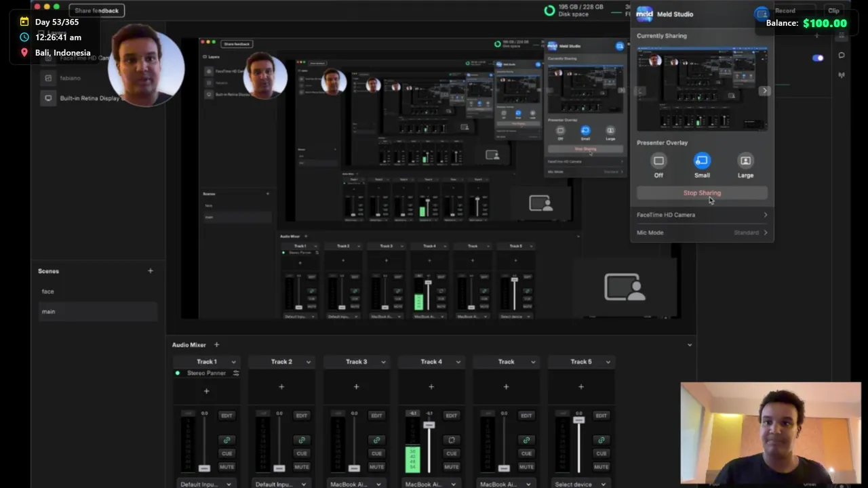Open Track 2 name dropdown
The image size is (868, 488).
308,362
